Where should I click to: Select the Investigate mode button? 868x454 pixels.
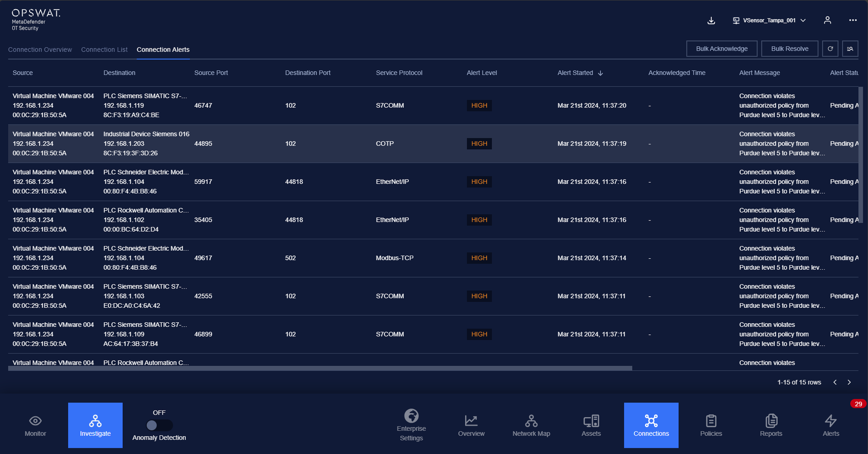(x=95, y=425)
